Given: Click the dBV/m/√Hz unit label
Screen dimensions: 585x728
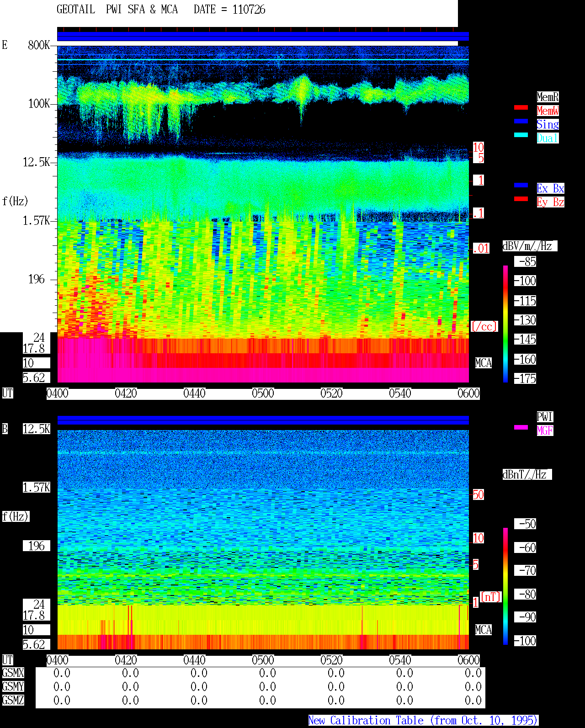Looking at the screenshot, I should coord(530,246).
